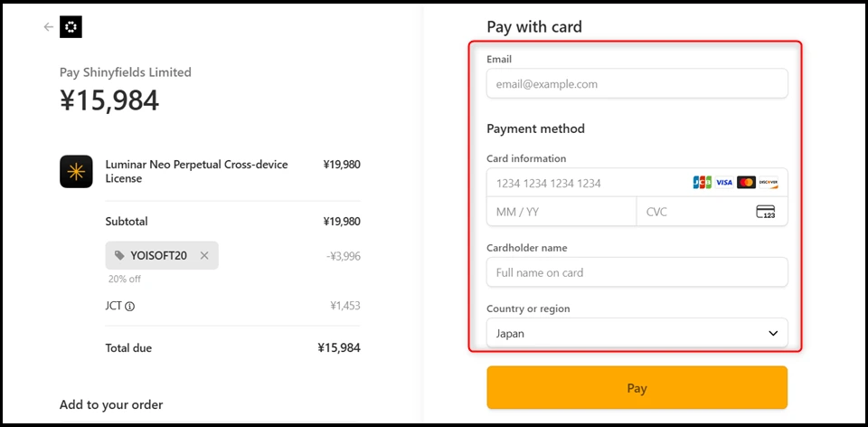Click the Cardholder name field
Screen dimensions: 868x427
(637, 272)
